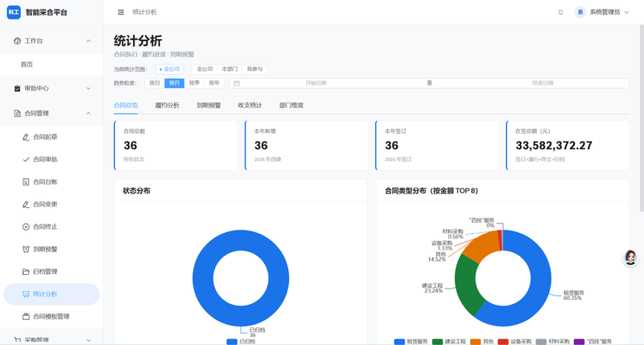Toggle the purple "四技"服务 legend swatch

coord(579,342)
